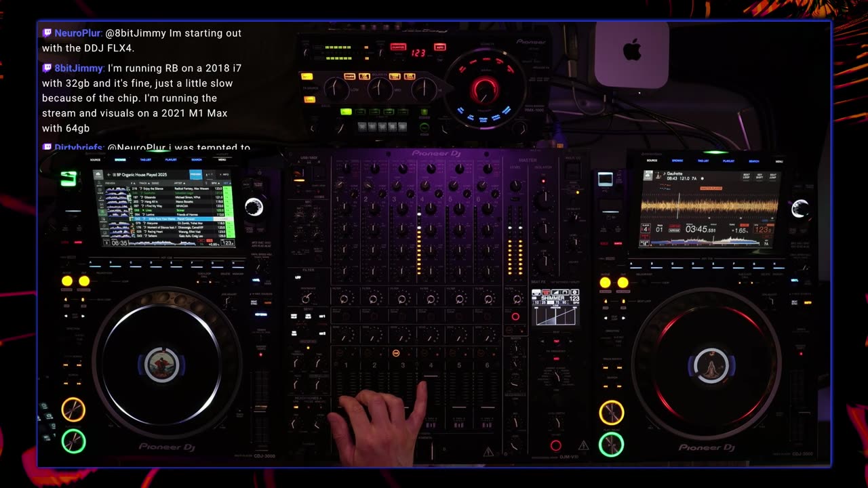This screenshot has height=488, width=868.
Task: Click the center of the right jog wheel
Action: (x=711, y=367)
